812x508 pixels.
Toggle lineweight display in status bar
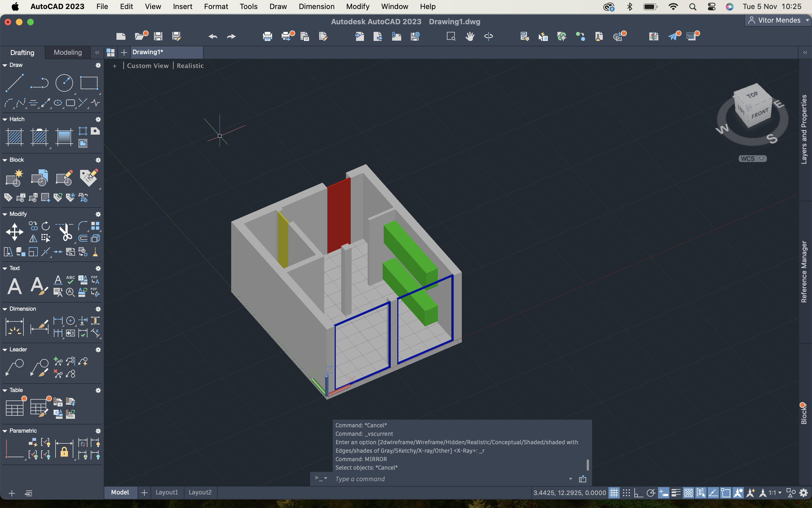676,492
